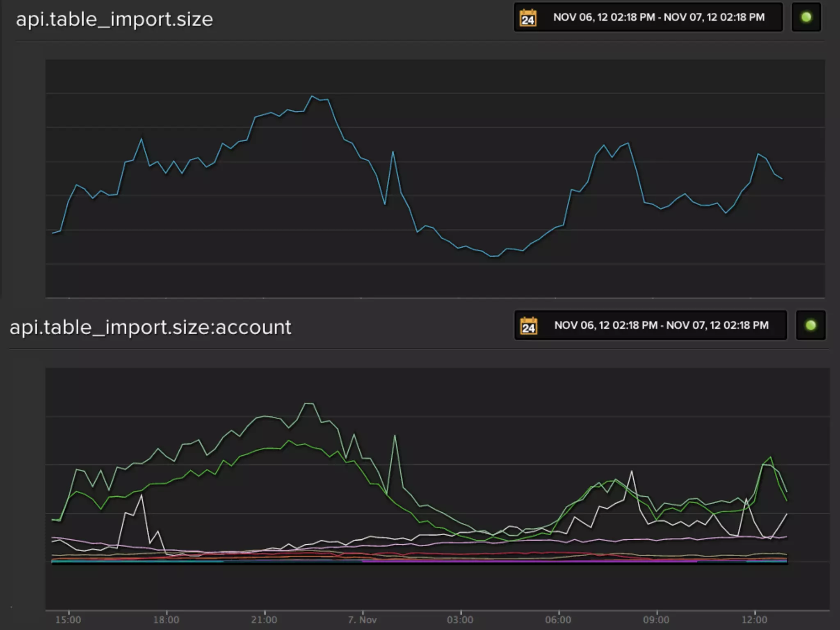Toggle green live indicator on account chart
This screenshot has width=840, height=630.
pos(810,325)
